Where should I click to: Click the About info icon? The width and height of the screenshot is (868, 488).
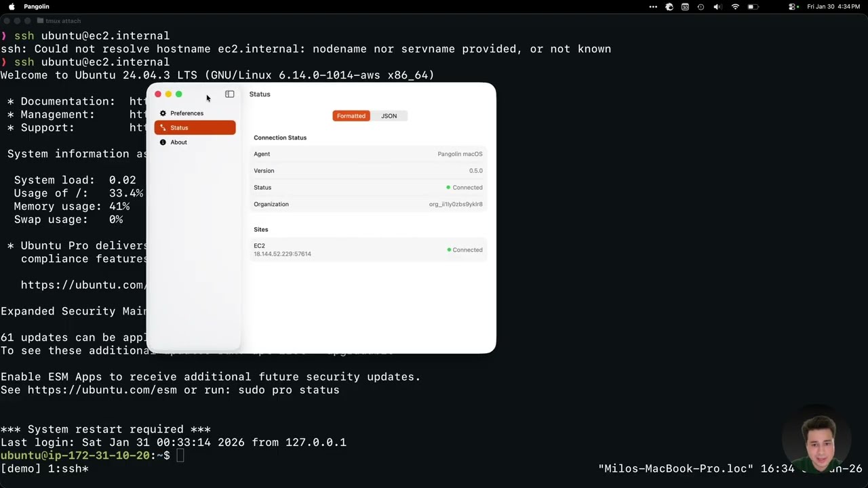[x=163, y=142]
